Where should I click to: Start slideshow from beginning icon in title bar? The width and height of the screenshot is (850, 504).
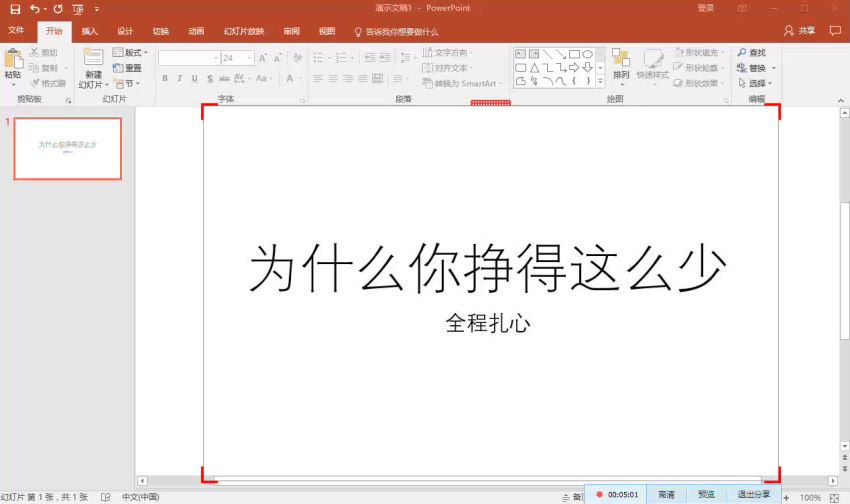(78, 9)
